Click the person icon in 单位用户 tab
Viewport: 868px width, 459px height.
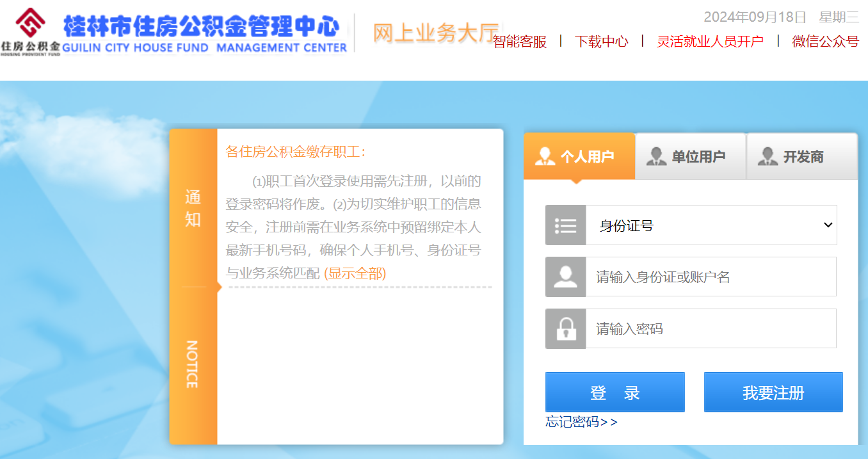click(x=656, y=156)
